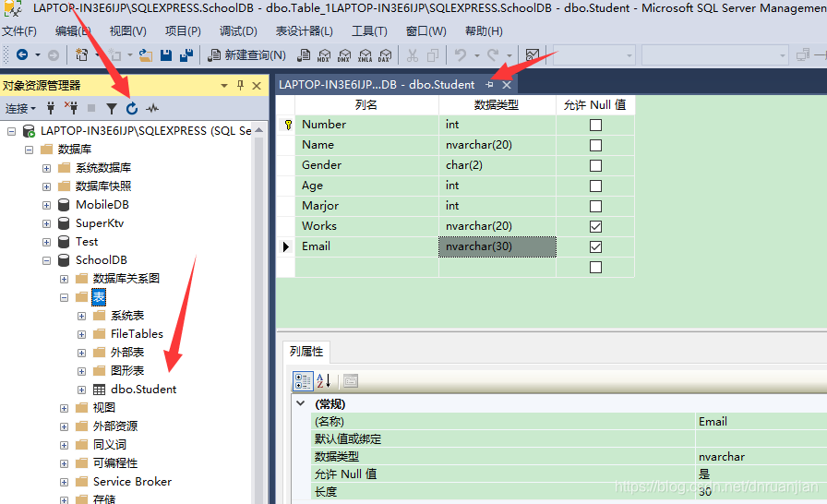The height and width of the screenshot is (504, 827).
Task: Click the stop square icon in Object Explorer
Action: (x=91, y=108)
